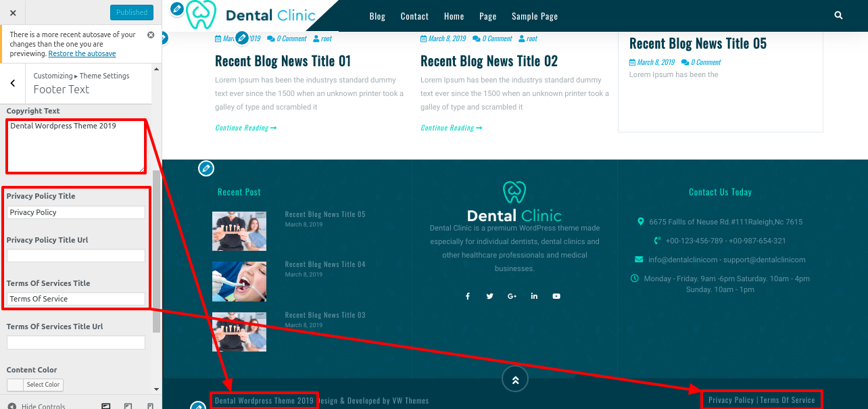Open the Google Plus social icon in footer
Screen dimensions: 868x409
pyautogui.click(x=512, y=296)
